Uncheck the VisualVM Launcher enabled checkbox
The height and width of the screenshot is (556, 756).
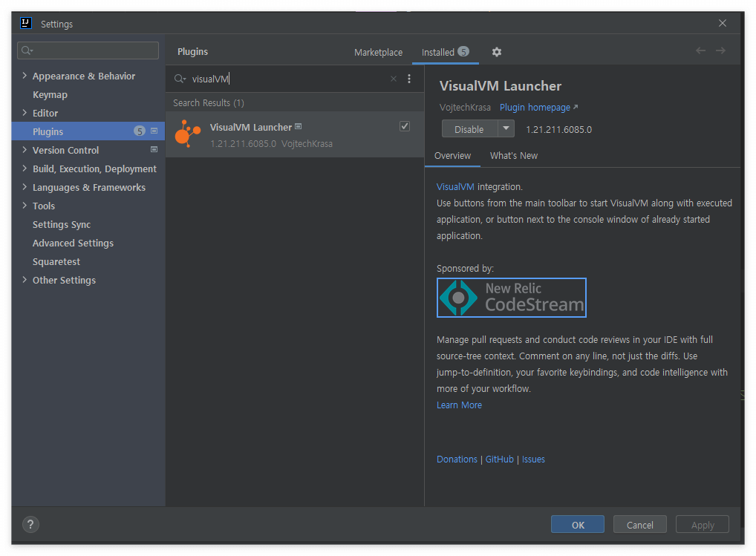pos(405,126)
